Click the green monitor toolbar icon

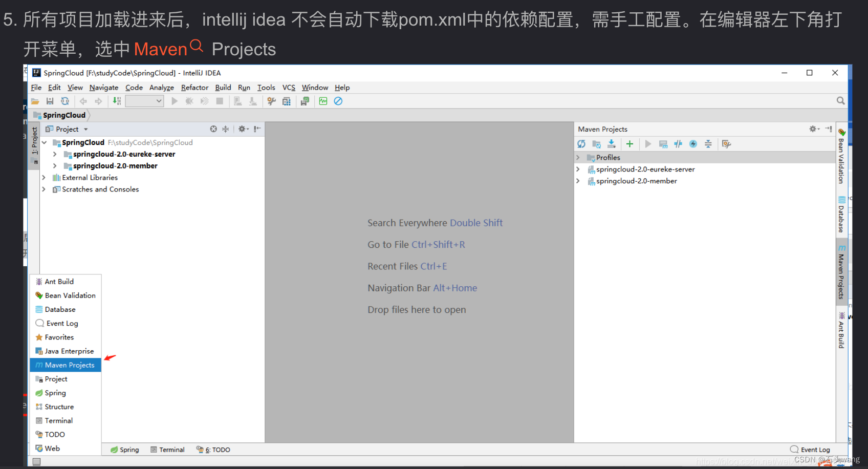[x=323, y=101]
